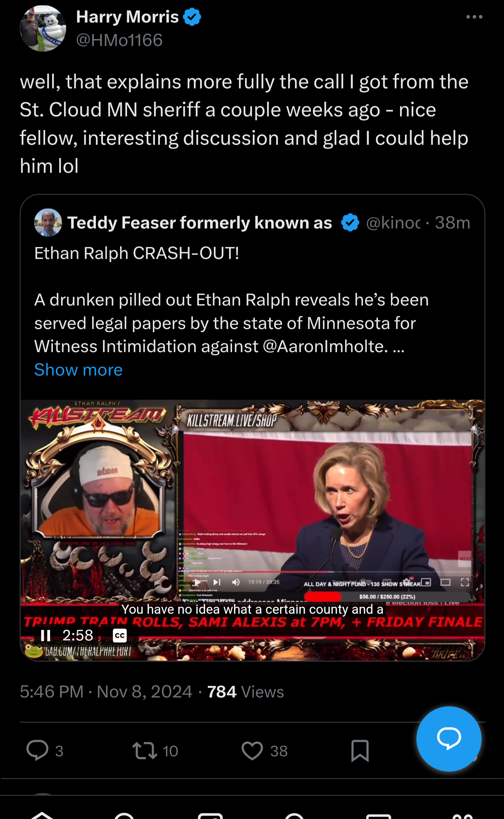Open the Search tab in bottom navigation
The height and width of the screenshot is (819, 504).
click(125, 815)
